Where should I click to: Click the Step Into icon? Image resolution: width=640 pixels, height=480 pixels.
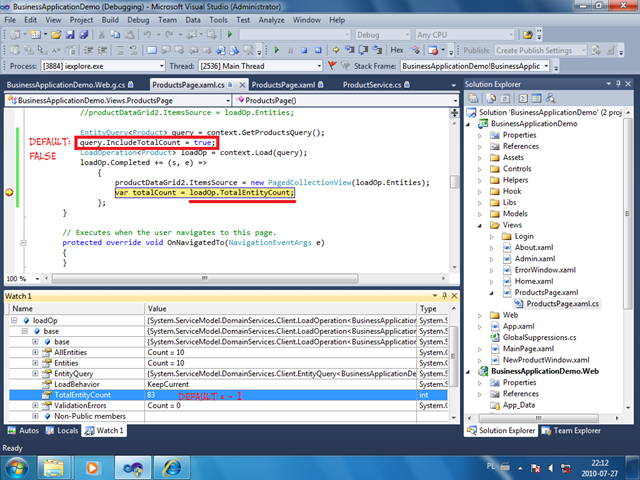pyautogui.click(x=350, y=50)
